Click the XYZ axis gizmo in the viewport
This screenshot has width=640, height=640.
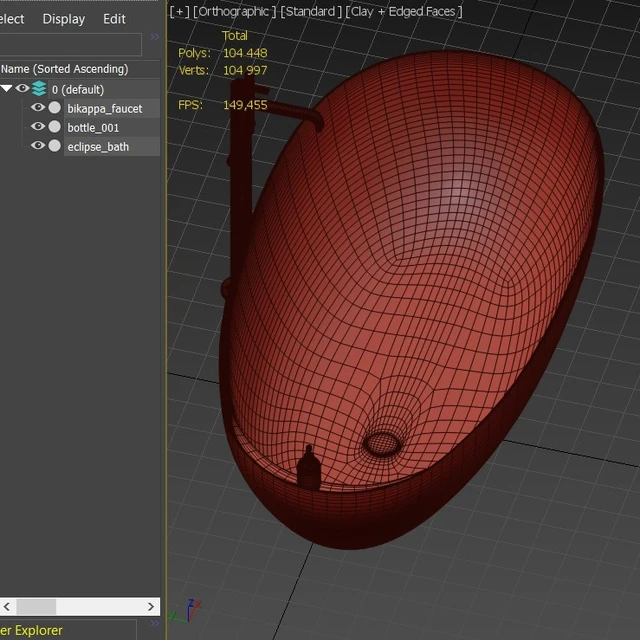[x=186, y=611]
